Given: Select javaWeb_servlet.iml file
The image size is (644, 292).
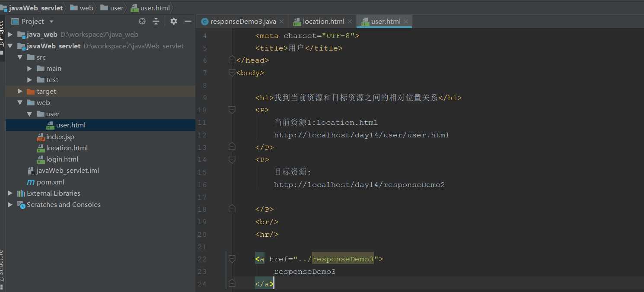Looking at the screenshot, I should pyautogui.click(x=68, y=171).
